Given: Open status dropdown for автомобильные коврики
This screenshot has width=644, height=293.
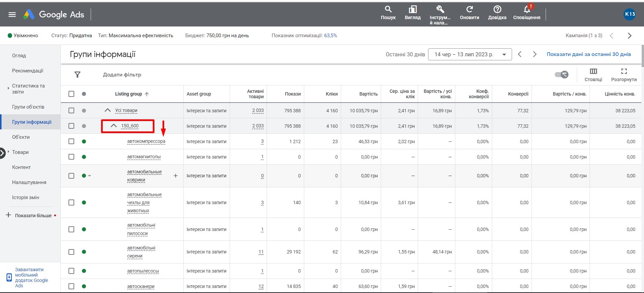Looking at the screenshot, I should (x=90, y=176).
